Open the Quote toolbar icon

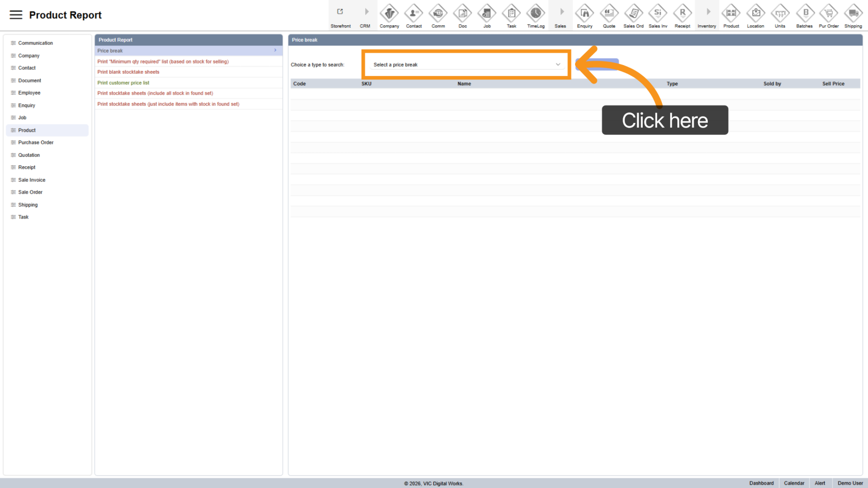point(609,13)
